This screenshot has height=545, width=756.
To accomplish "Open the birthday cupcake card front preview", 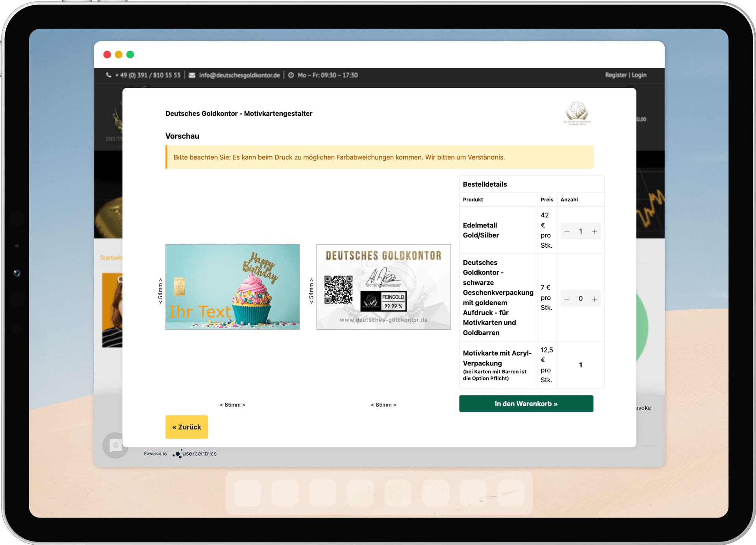I will click(232, 287).
